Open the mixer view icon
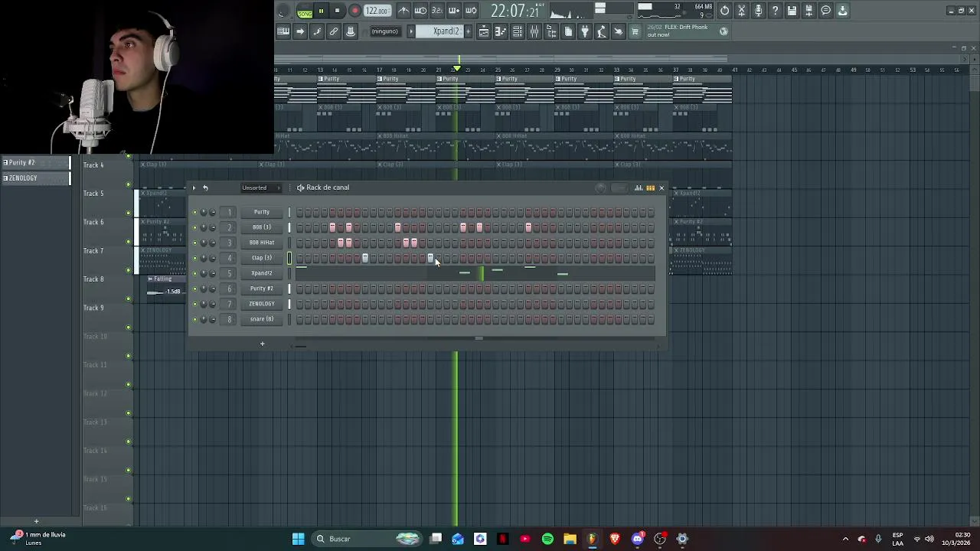 pos(534,31)
